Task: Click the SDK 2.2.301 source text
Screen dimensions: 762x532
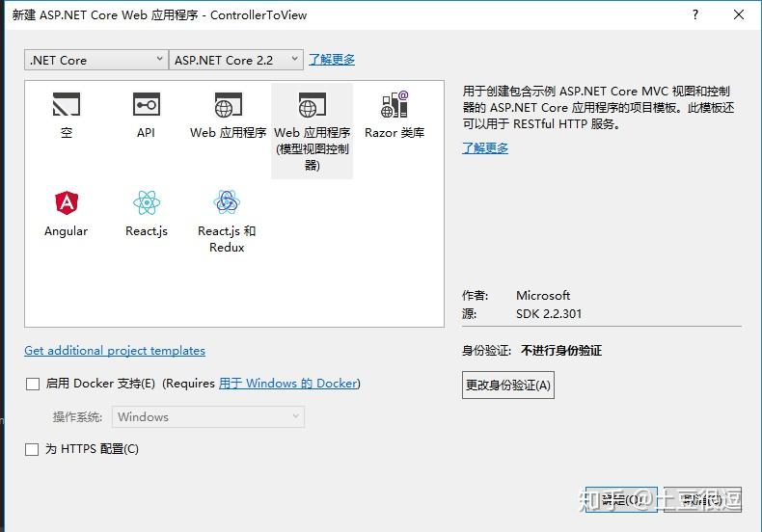Action: (x=549, y=314)
